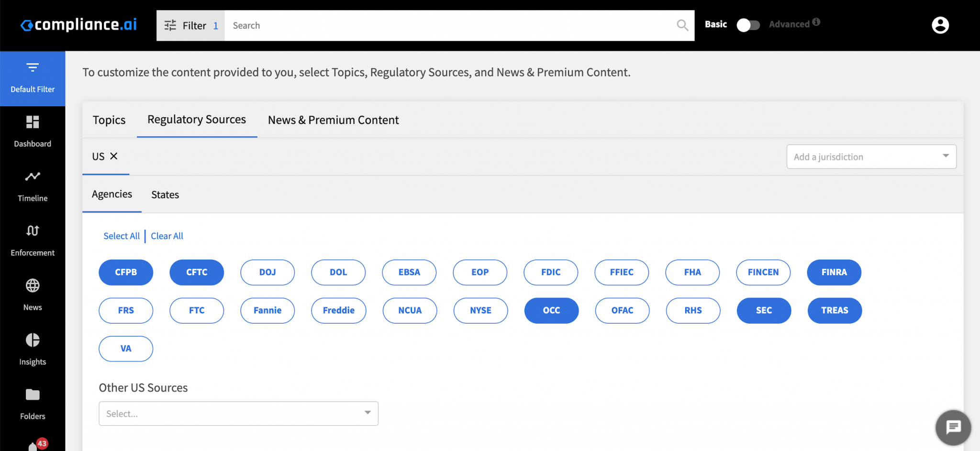
Task: Select the Fannie chip
Action: pyautogui.click(x=267, y=311)
